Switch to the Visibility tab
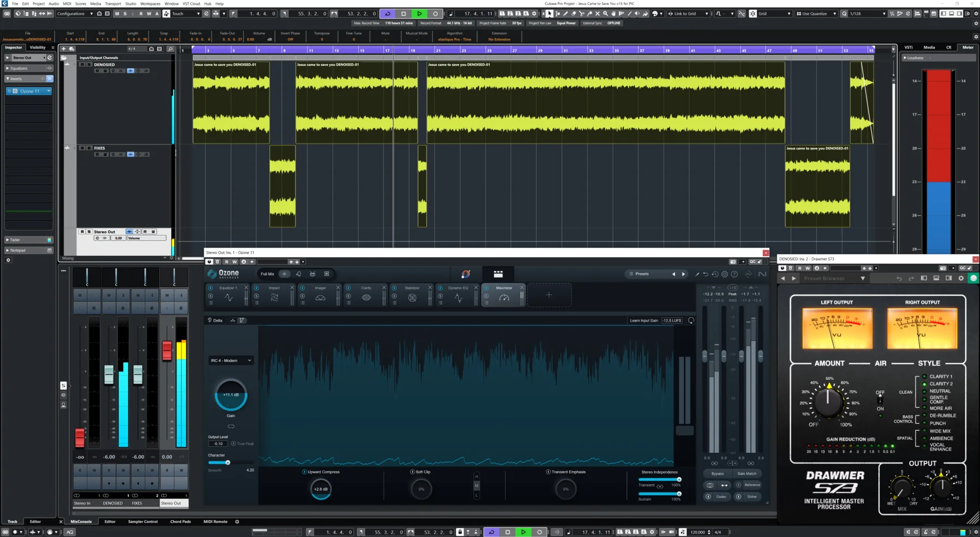The image size is (980, 537). pyautogui.click(x=38, y=47)
